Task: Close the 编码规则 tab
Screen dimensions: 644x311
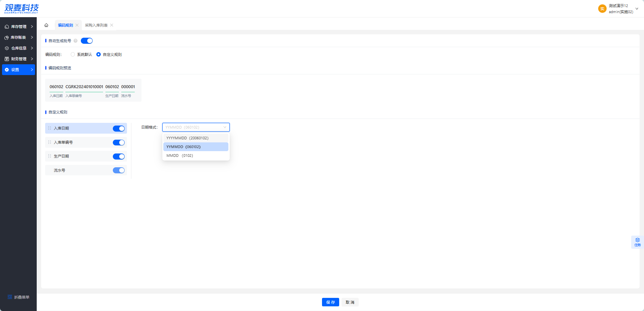Action: (x=77, y=25)
